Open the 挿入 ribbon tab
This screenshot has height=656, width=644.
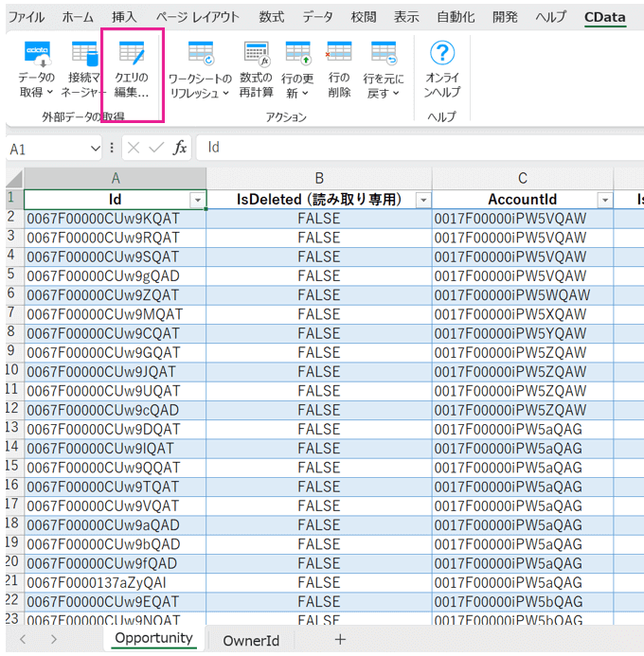point(124,17)
